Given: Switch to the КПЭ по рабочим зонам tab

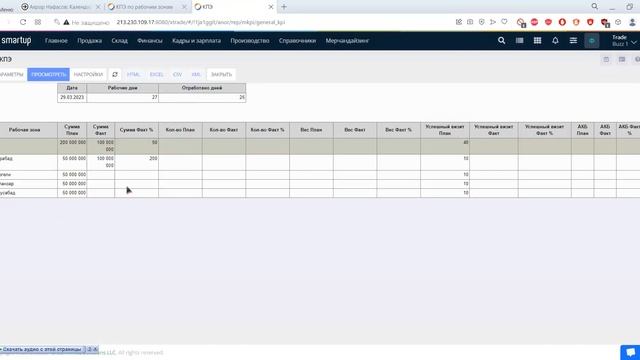Looking at the screenshot, I should click(x=144, y=7).
